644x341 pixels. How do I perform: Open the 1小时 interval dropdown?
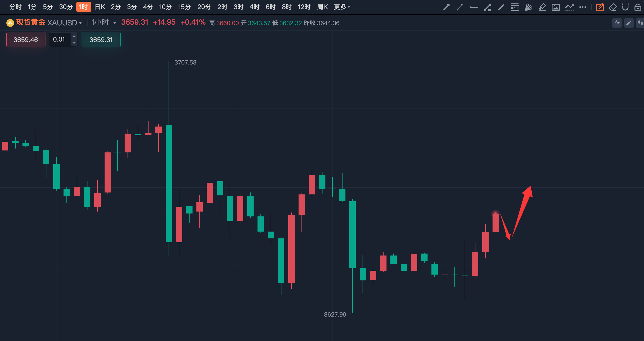115,23
